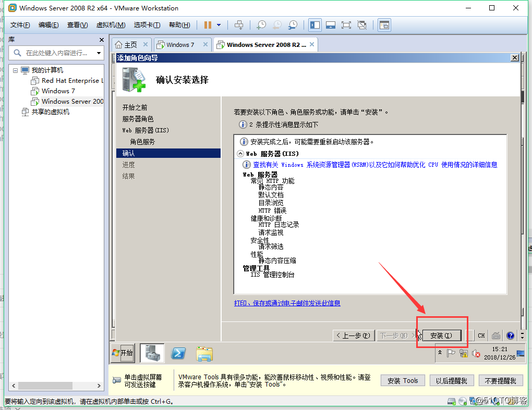Click the pause virtual machine icon
This screenshot has width=532, height=410.
208,24
